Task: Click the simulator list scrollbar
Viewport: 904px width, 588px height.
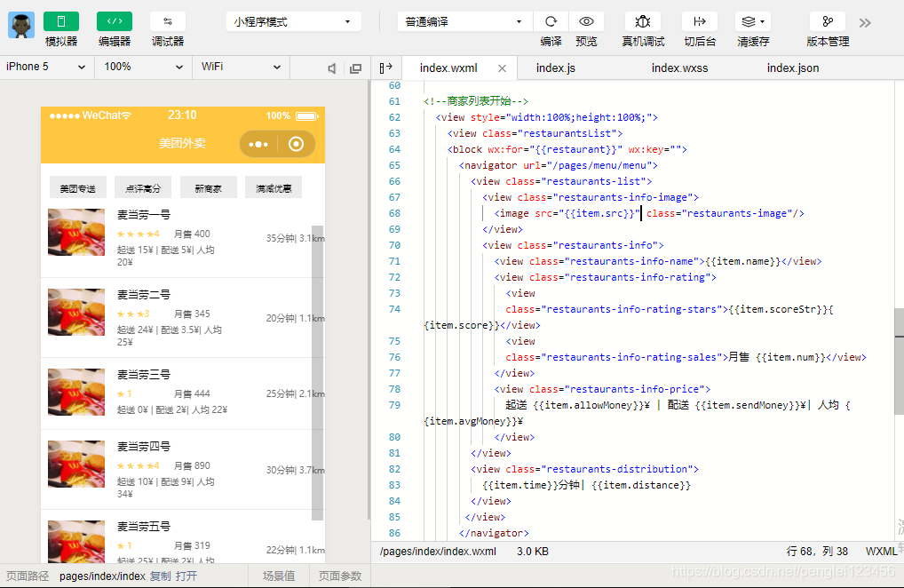Action: (x=317, y=373)
